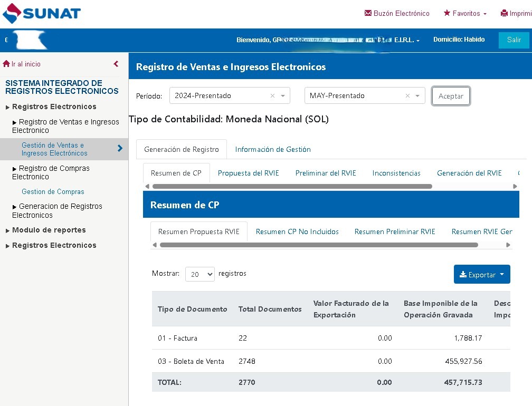Select Generación de Registro tab
Screen dimensions: 532x406
[x=182, y=149]
